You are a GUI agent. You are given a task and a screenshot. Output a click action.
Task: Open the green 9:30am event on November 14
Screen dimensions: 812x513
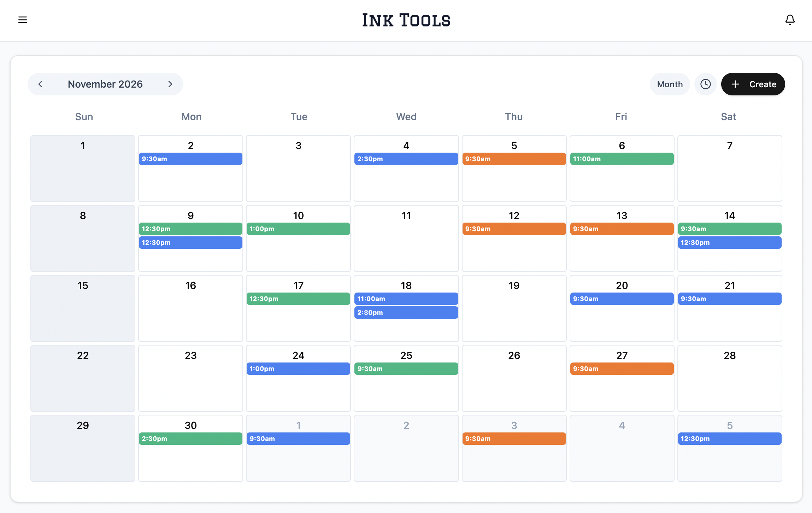pyautogui.click(x=730, y=229)
